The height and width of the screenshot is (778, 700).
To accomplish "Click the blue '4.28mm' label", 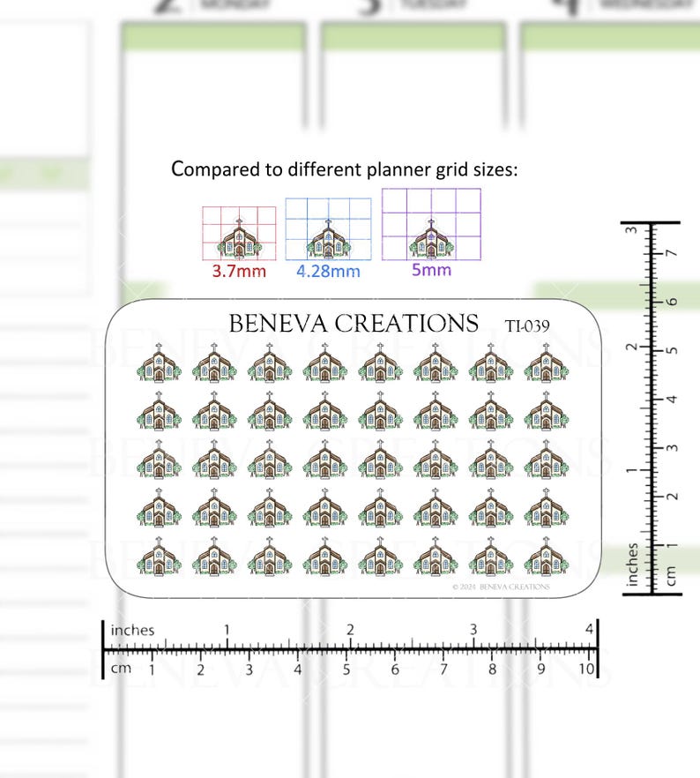I will click(328, 271).
